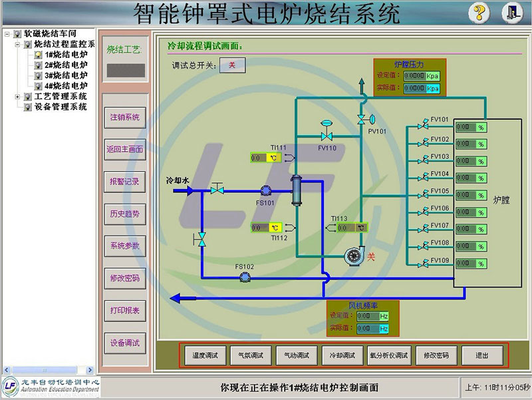Image resolution: width=532 pixels, height=400 pixels.
Task: Switch to the 温度调试 bottom tab
Action: coord(205,355)
